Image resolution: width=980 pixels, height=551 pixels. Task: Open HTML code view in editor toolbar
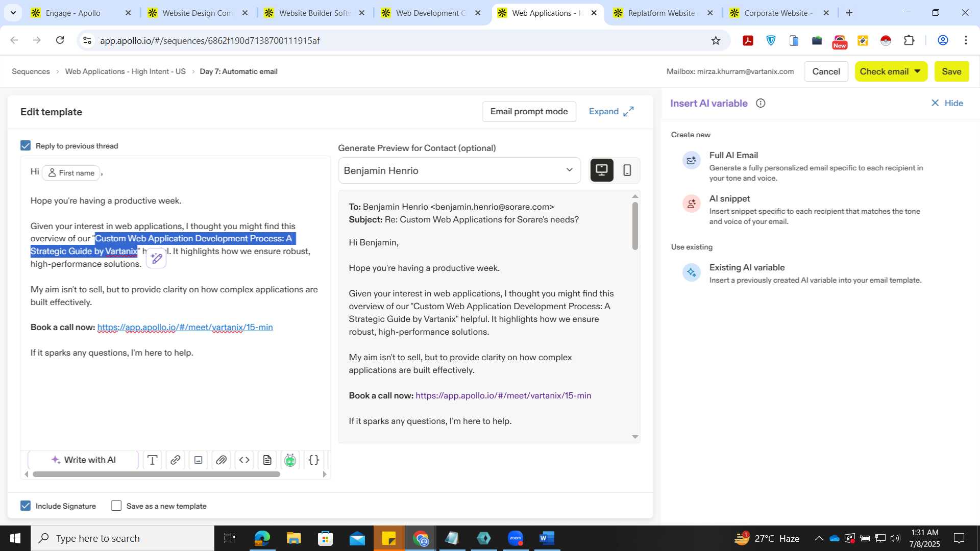[244, 460]
